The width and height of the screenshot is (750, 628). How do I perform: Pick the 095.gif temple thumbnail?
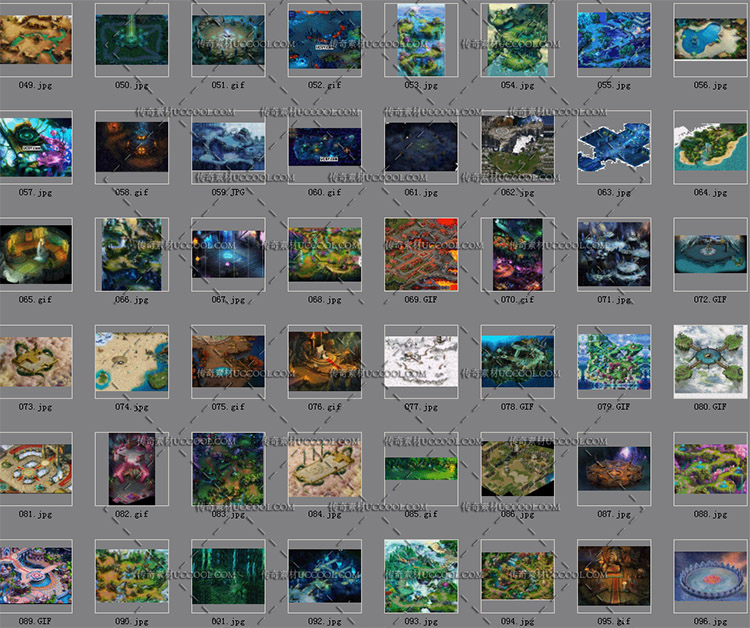(x=614, y=576)
